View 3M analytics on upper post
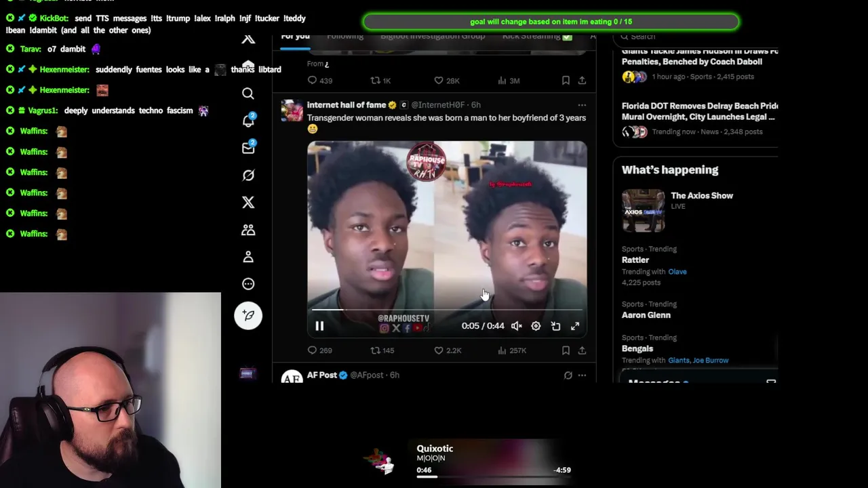The image size is (868, 488). point(509,81)
